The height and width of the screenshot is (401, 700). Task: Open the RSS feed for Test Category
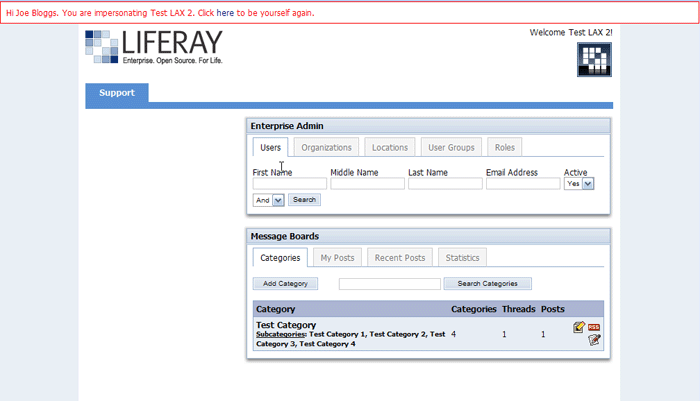594,327
